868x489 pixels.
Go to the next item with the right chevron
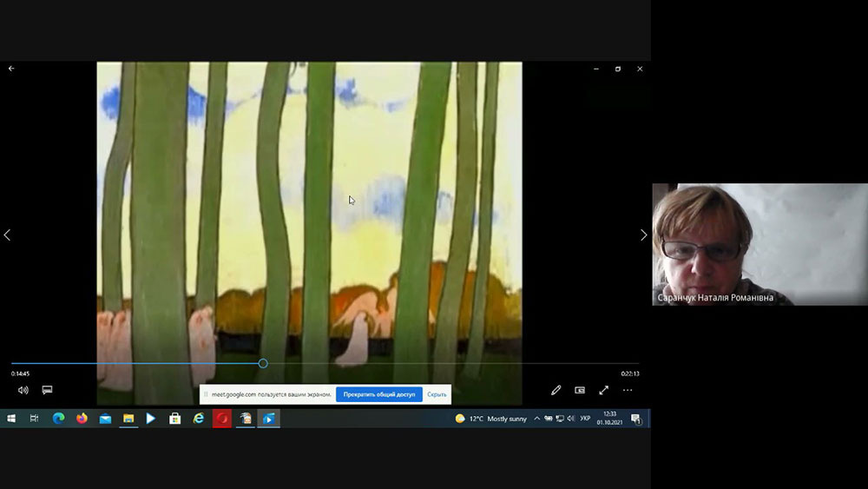(643, 235)
